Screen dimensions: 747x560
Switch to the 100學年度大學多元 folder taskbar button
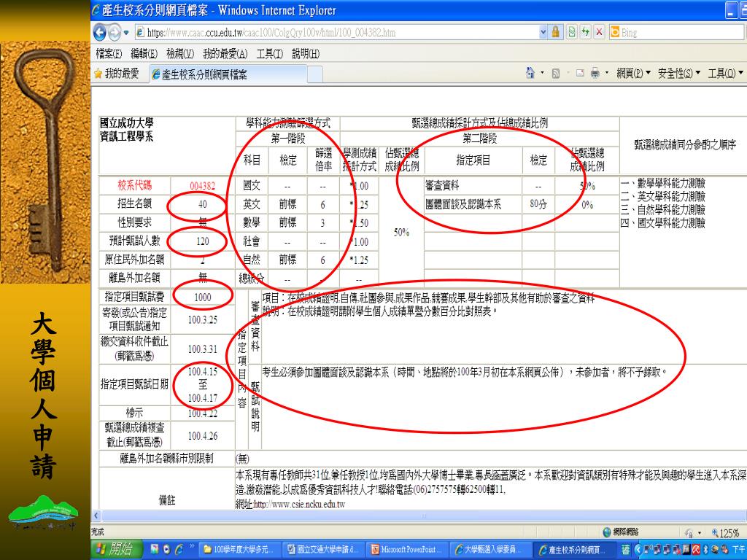click(x=239, y=550)
